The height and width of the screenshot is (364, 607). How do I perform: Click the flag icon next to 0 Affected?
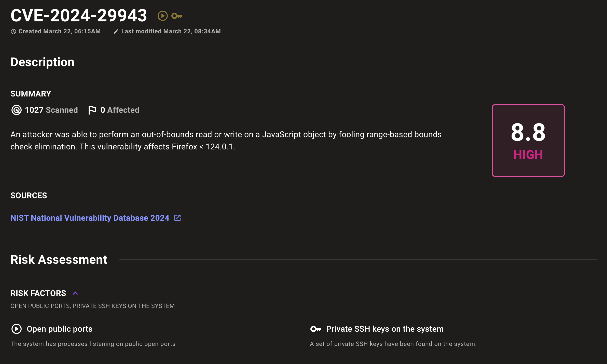92,109
